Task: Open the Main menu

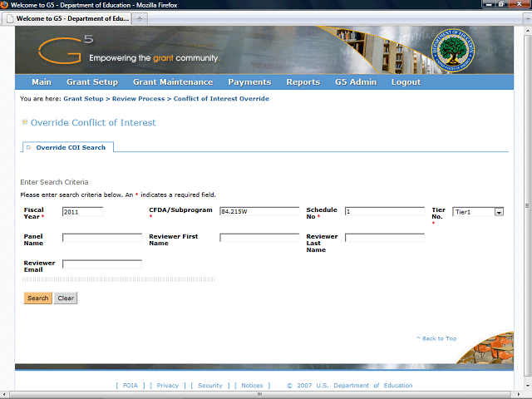Action: (42, 82)
